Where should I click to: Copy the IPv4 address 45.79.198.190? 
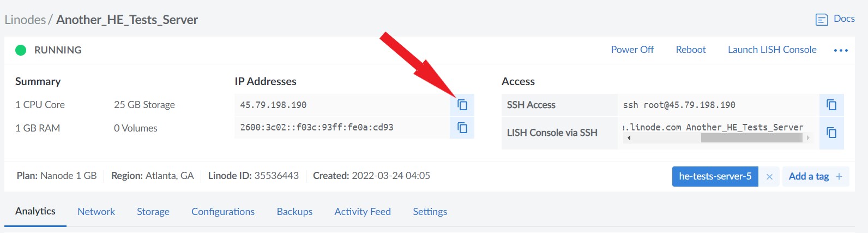coord(462,105)
